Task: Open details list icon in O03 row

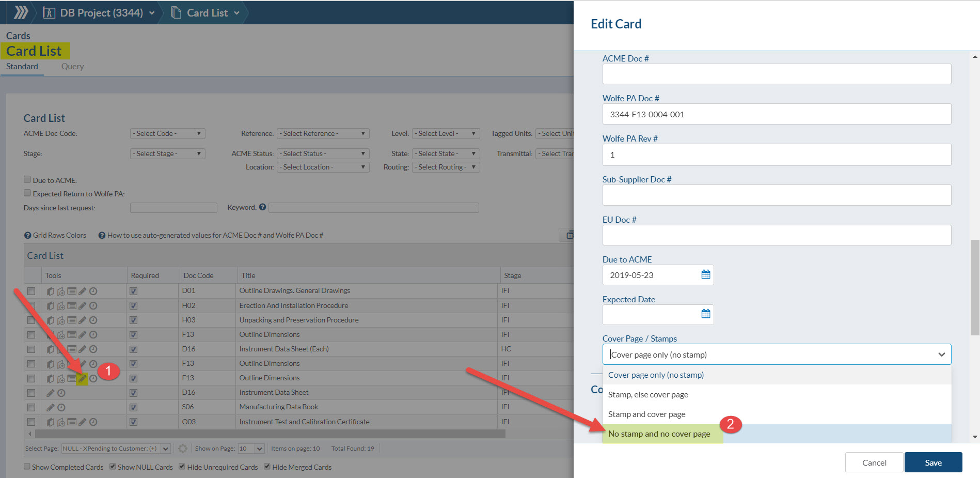Action: pos(72,422)
